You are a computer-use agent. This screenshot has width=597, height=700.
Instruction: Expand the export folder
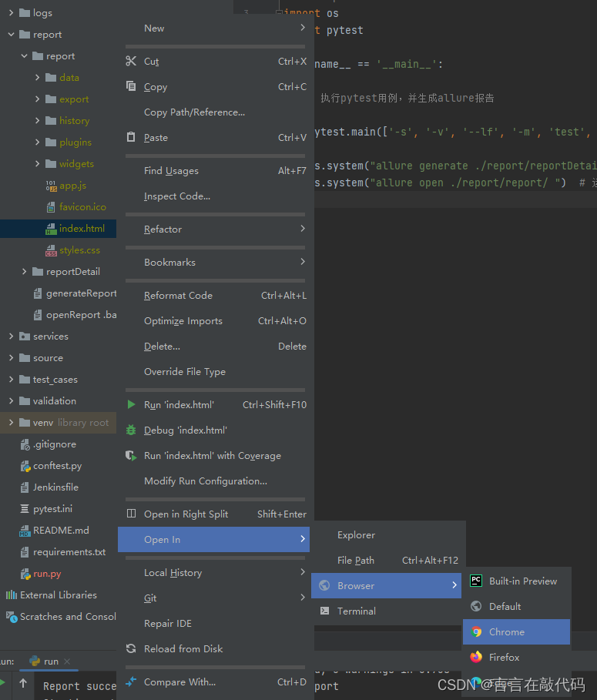pos(38,99)
